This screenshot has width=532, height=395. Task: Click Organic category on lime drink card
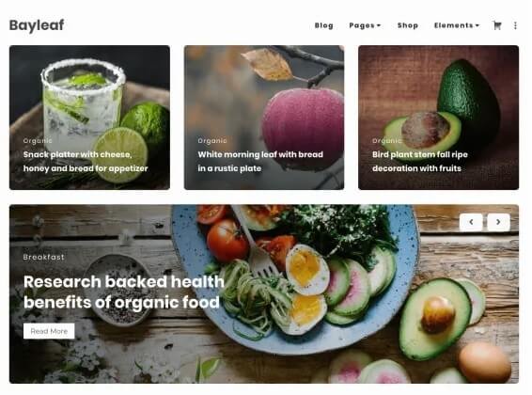pyautogui.click(x=38, y=140)
